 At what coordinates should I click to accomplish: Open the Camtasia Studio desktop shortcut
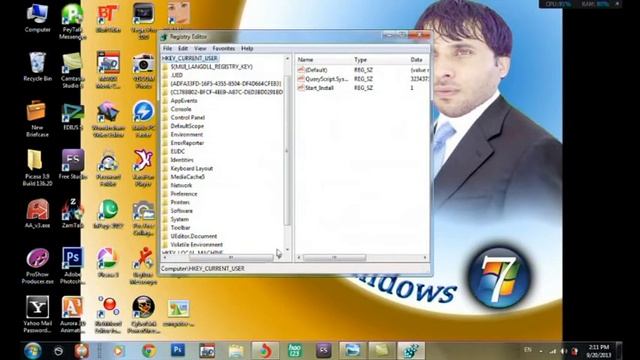(x=72, y=70)
